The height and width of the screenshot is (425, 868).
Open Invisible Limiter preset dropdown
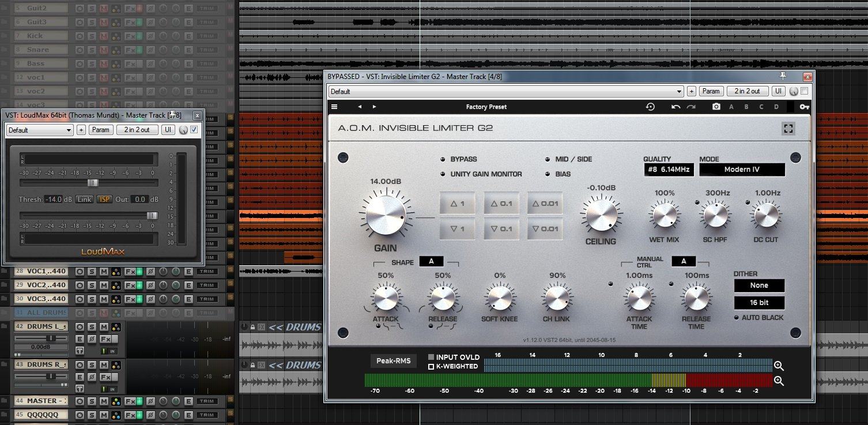pos(506,91)
